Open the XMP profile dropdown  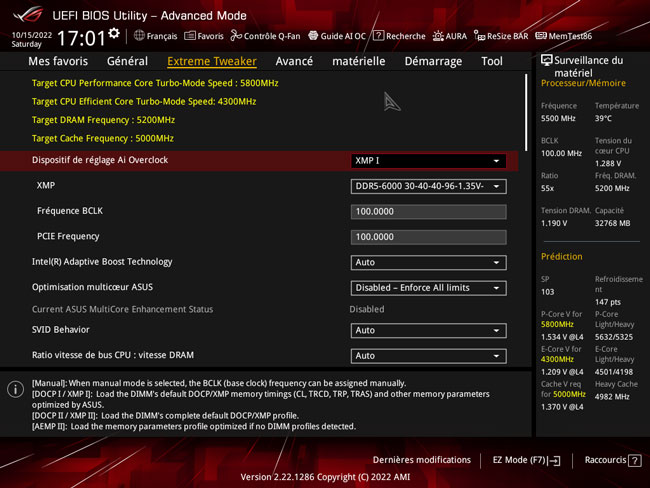click(428, 186)
